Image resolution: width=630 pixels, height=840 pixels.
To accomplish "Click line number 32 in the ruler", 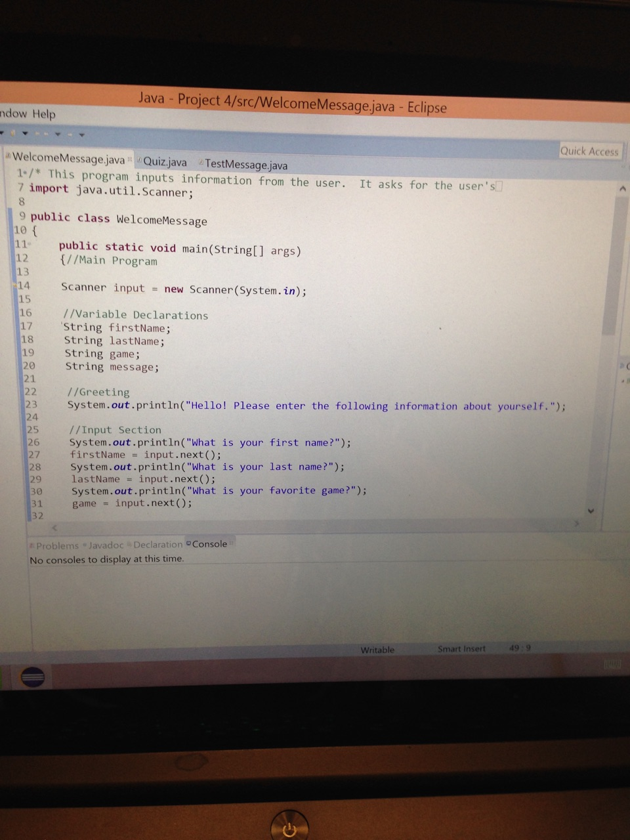I will pos(38,515).
